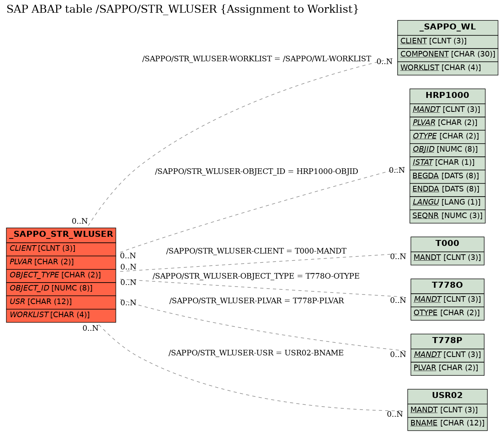Click PLVAR [CHAR (2)] in T778P

tap(447, 368)
